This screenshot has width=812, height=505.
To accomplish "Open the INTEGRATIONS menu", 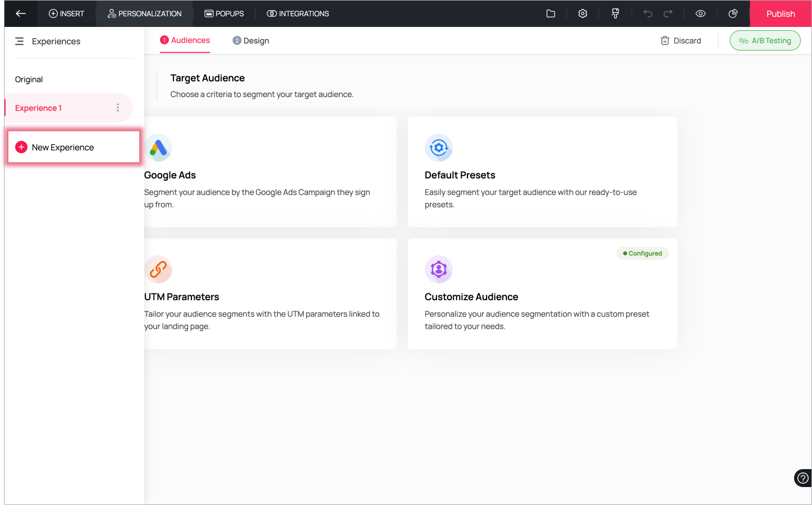I will click(297, 13).
